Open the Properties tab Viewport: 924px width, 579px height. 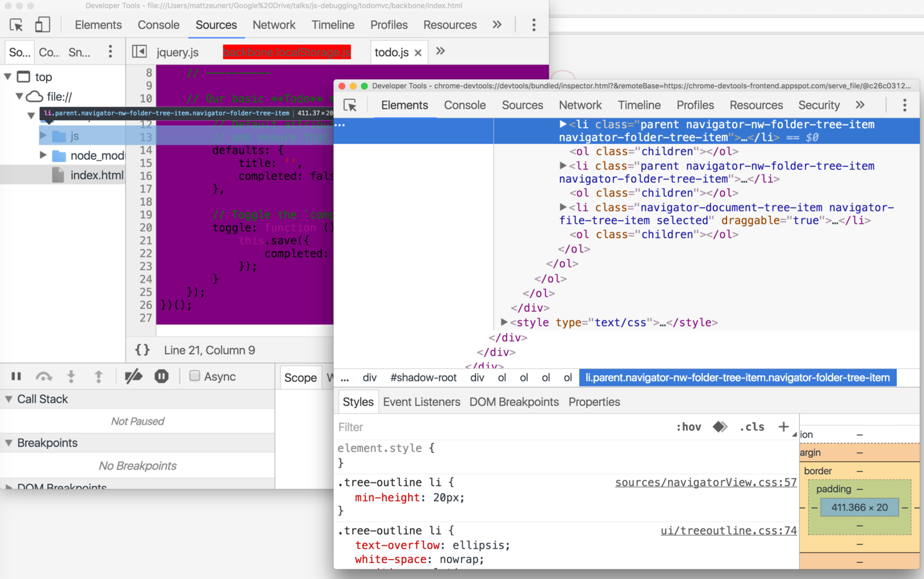click(594, 402)
